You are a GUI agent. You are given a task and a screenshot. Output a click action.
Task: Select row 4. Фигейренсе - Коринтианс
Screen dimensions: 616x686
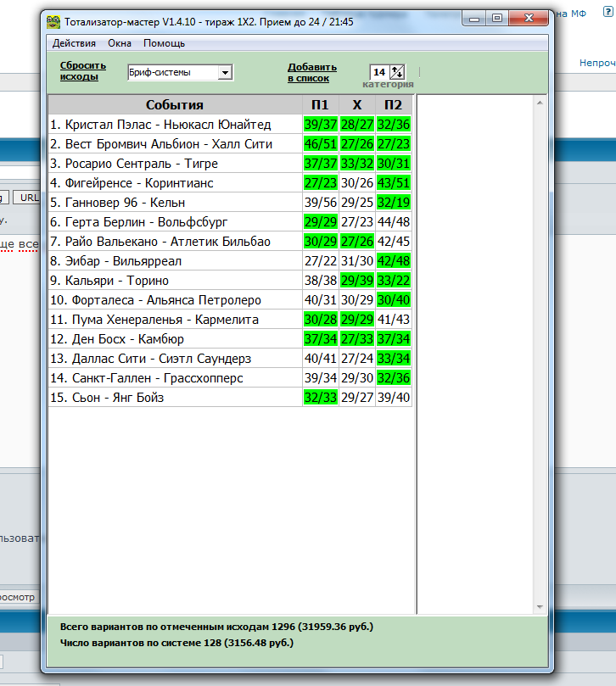(x=175, y=183)
